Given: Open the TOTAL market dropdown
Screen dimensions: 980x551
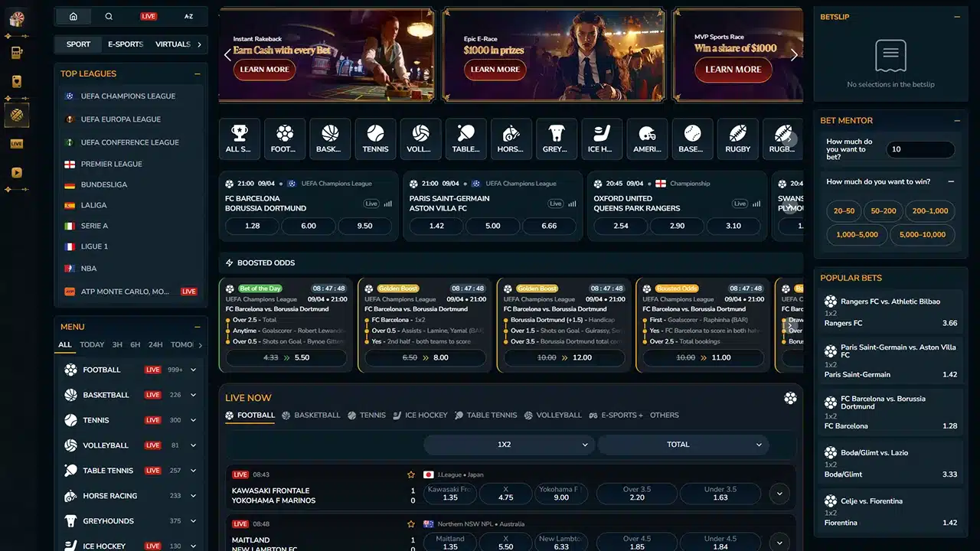Looking at the screenshot, I should (683, 445).
